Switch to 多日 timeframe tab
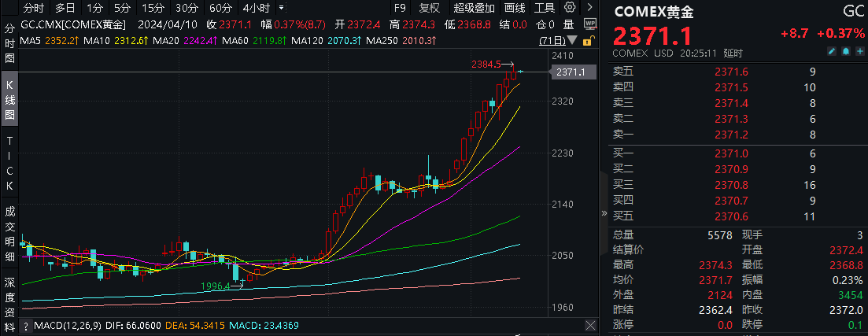Screen dimensions: 868x336 (65, 8)
